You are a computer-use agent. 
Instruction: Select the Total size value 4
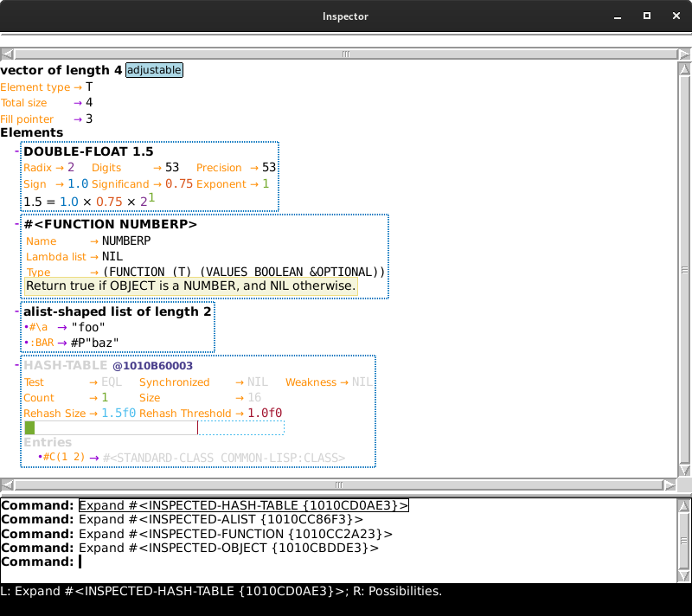click(89, 103)
